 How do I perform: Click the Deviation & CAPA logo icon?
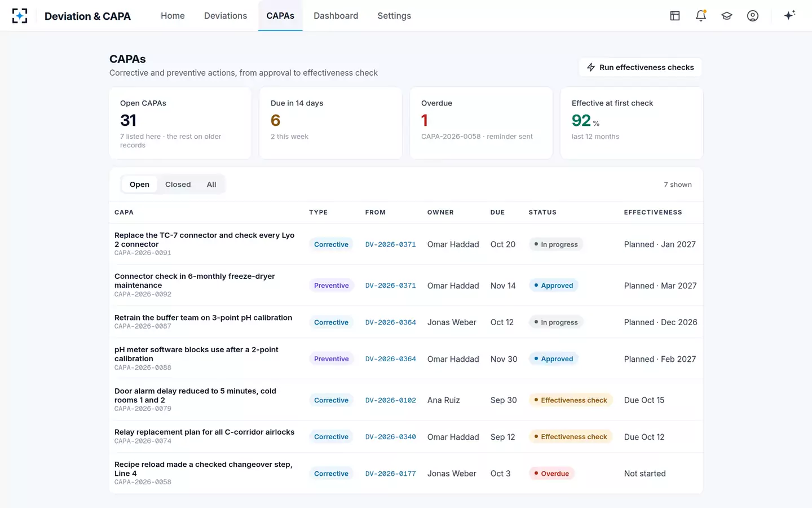(20, 16)
